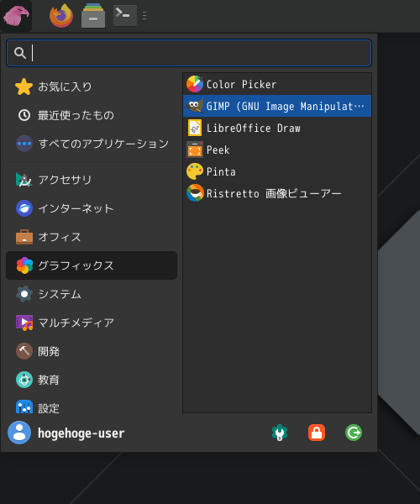
Task: Click the application search field
Action: [x=189, y=53]
